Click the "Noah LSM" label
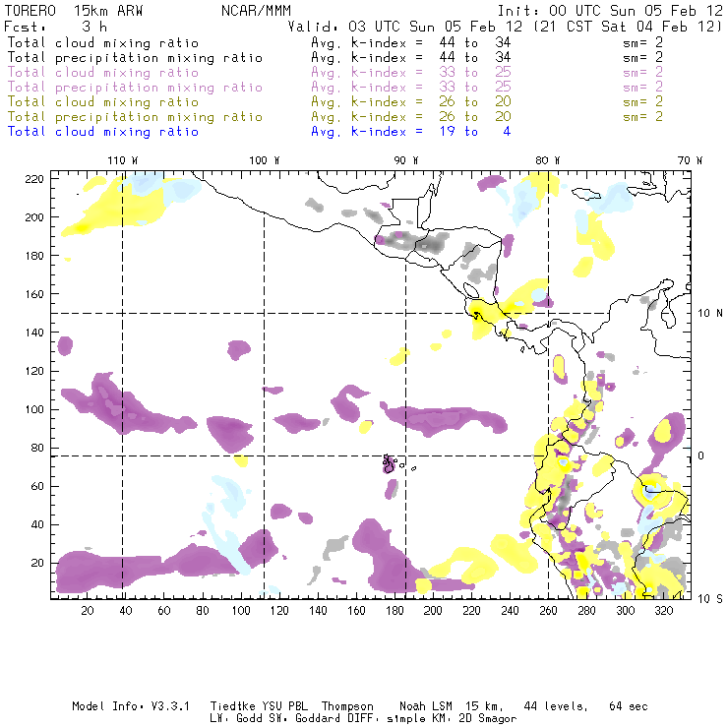The height and width of the screenshot is (728, 728). [426, 706]
